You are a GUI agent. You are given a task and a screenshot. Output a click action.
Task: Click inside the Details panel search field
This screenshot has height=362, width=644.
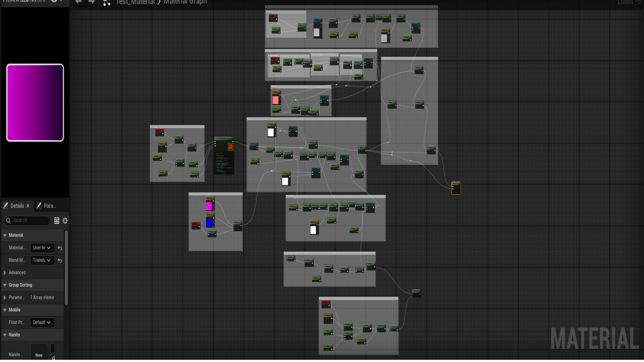pyautogui.click(x=28, y=220)
